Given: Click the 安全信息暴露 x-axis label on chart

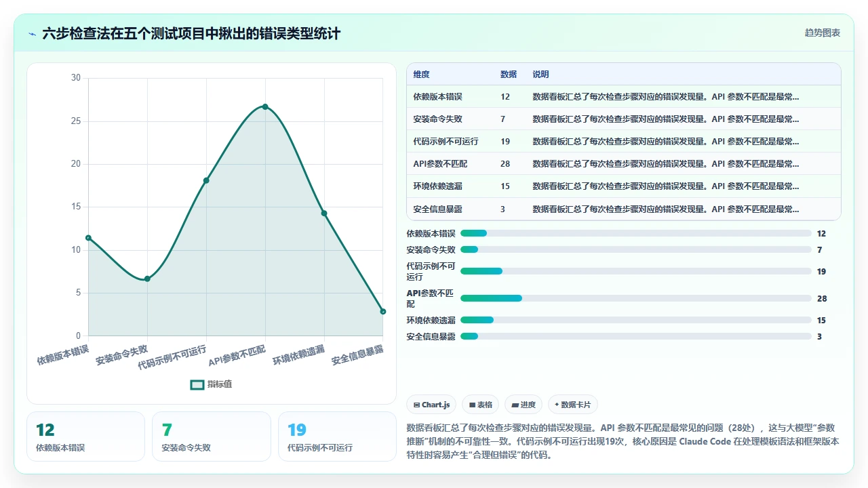Looking at the screenshot, I should pos(358,355).
